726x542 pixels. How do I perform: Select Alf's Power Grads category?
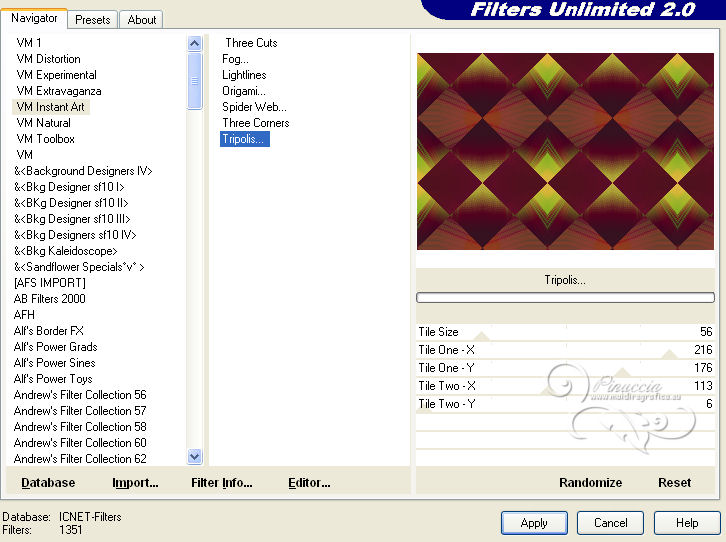pyautogui.click(x=56, y=347)
